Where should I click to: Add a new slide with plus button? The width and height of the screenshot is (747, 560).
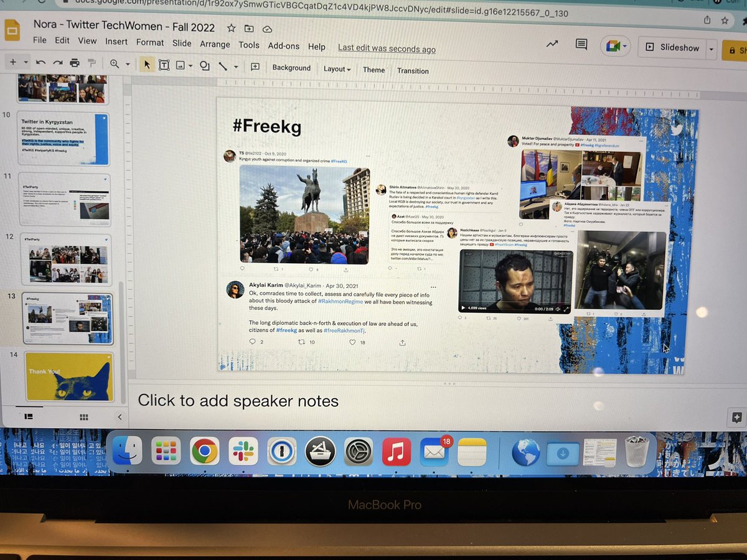(x=12, y=62)
